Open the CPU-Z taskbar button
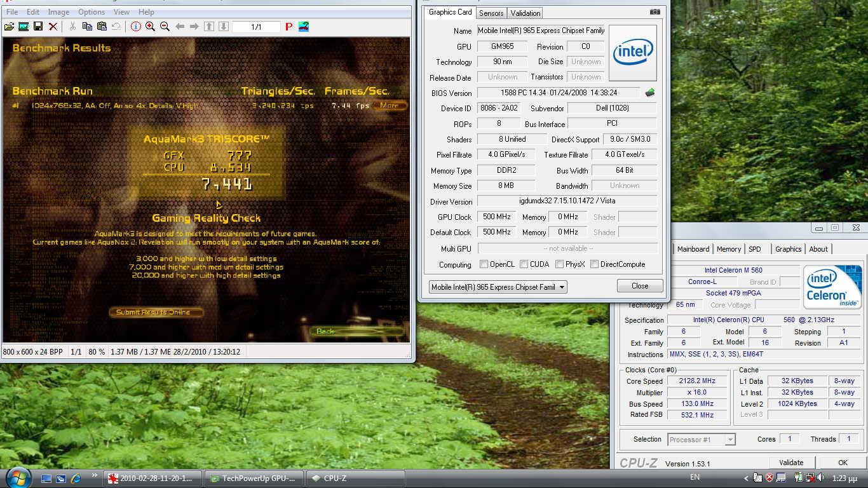Screen dimensions: 868x488 coord(356,478)
